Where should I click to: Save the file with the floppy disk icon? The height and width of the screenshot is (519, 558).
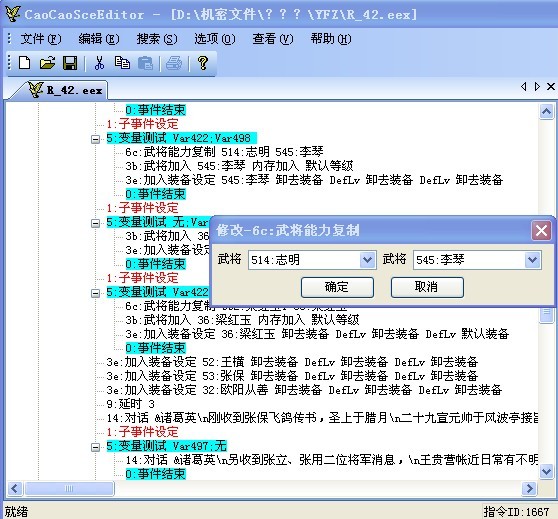(70, 63)
